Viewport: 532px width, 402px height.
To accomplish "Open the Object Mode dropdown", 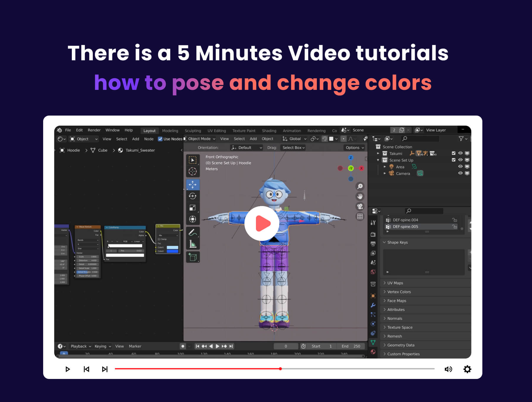I will coord(202,139).
